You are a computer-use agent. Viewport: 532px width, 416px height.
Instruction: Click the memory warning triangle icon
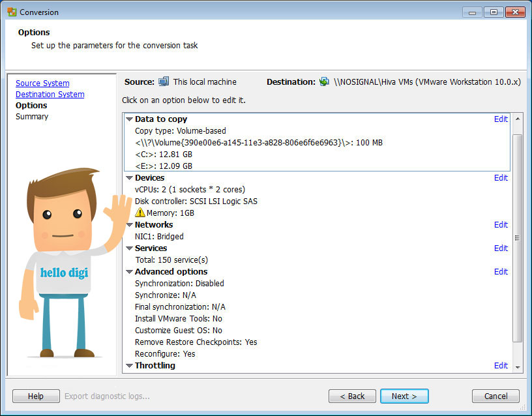(x=140, y=213)
